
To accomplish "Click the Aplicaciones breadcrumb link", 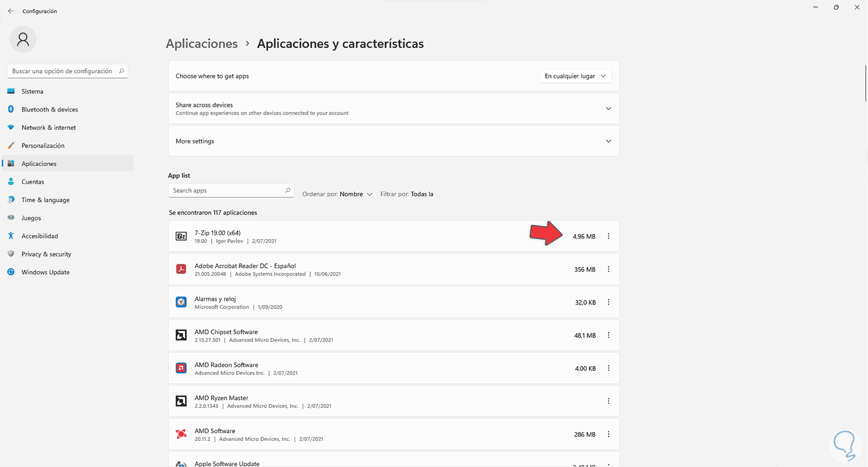I will pyautogui.click(x=201, y=44).
